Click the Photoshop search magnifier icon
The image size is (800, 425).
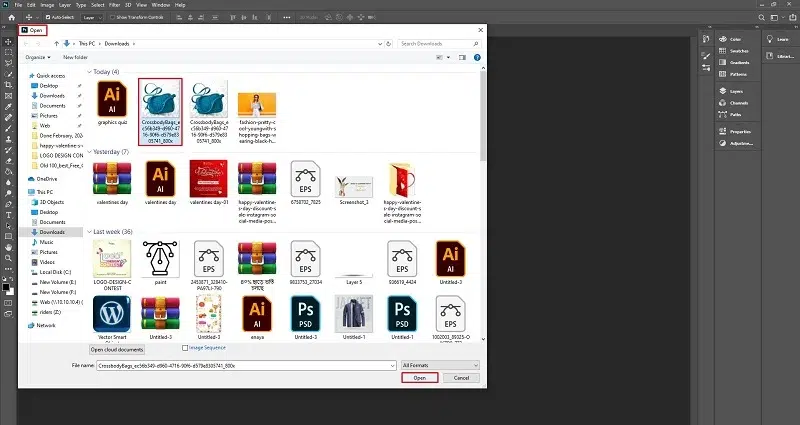[x=761, y=17]
